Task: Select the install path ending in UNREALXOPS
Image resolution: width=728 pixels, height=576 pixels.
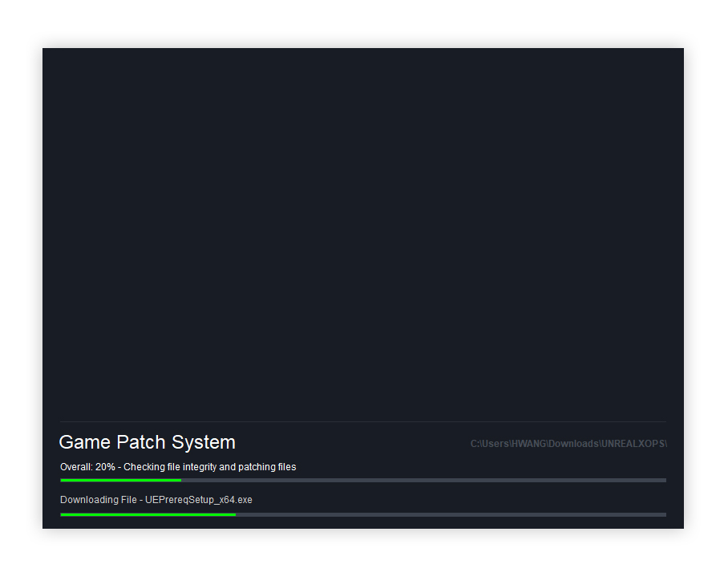Action: tap(568, 444)
